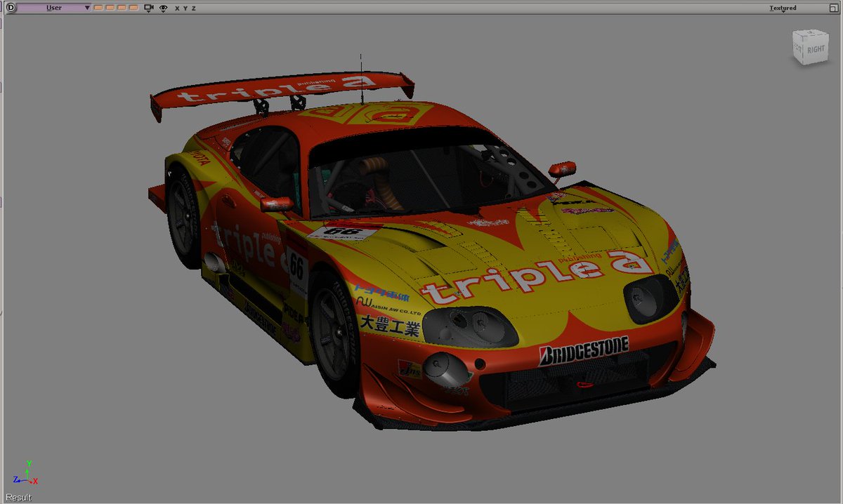Image resolution: width=843 pixels, height=504 pixels.
Task: Toggle the Z axis constraint
Action: tap(195, 8)
